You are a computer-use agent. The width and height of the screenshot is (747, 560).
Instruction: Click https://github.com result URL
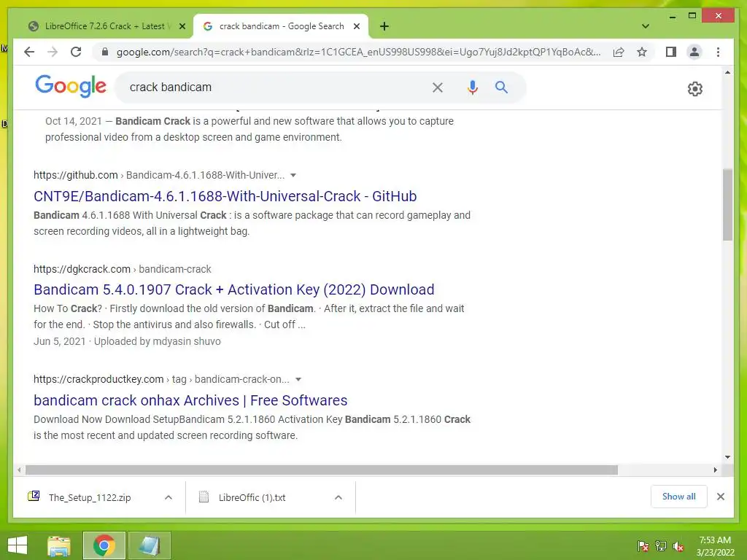(75, 175)
